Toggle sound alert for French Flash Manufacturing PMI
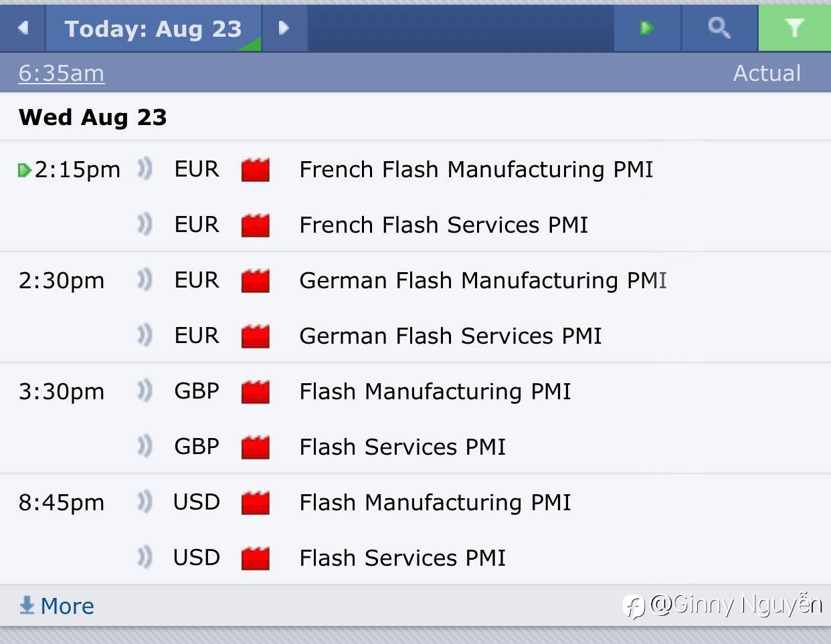The width and height of the screenshot is (831, 644). tap(145, 169)
